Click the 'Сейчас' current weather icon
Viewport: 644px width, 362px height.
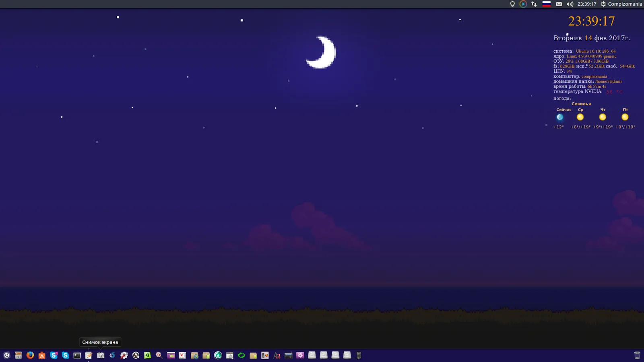click(560, 117)
